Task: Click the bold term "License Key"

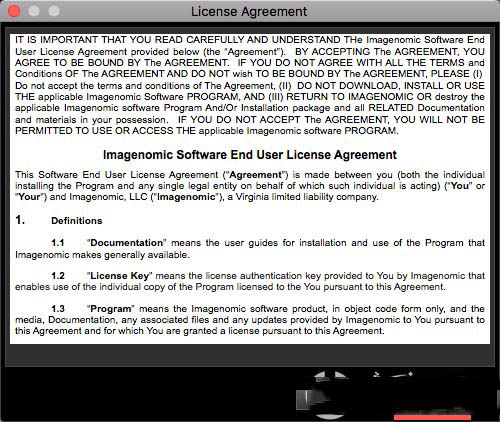Action: point(119,276)
